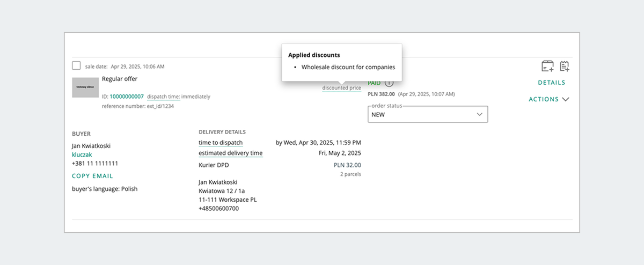
Task: Click the info icon next to PAID
Action: click(389, 83)
